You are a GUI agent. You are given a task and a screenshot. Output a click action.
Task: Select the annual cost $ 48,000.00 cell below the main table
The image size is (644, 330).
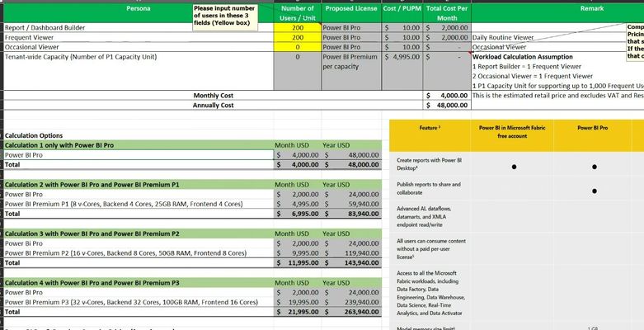coord(447,106)
